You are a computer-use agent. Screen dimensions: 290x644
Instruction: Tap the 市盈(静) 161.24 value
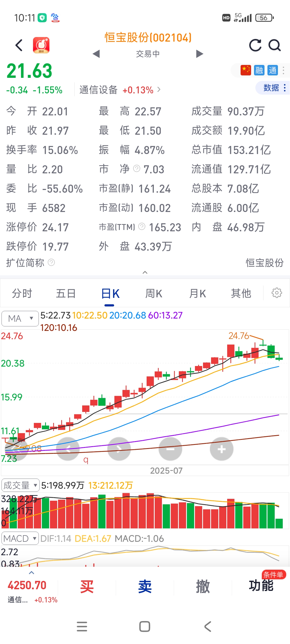click(x=154, y=189)
